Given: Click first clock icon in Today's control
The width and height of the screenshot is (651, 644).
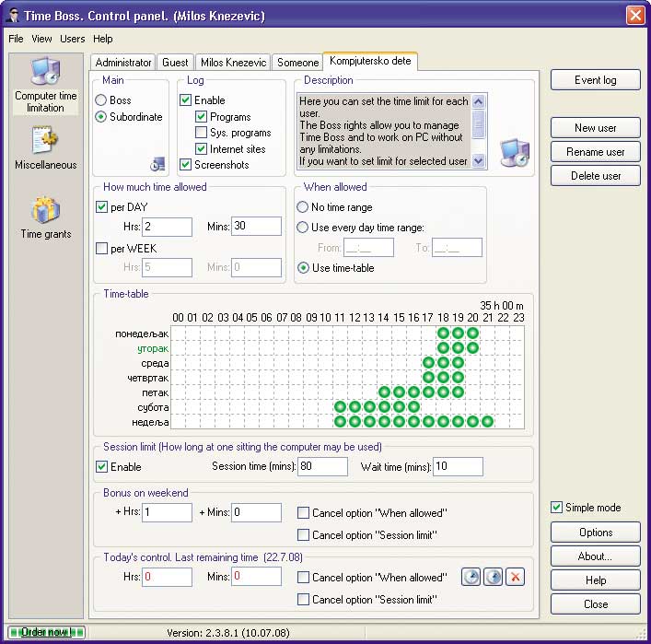Looking at the screenshot, I should pyautogui.click(x=471, y=577).
